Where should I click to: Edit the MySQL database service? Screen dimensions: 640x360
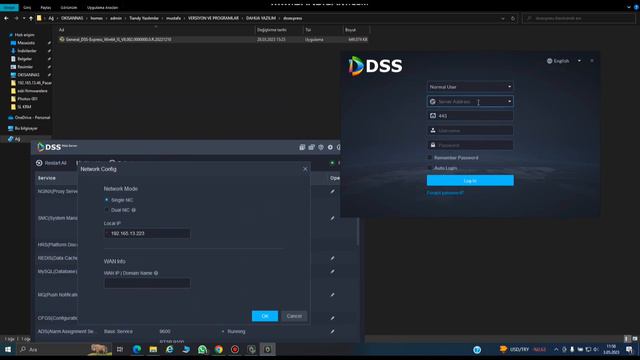coord(333,271)
